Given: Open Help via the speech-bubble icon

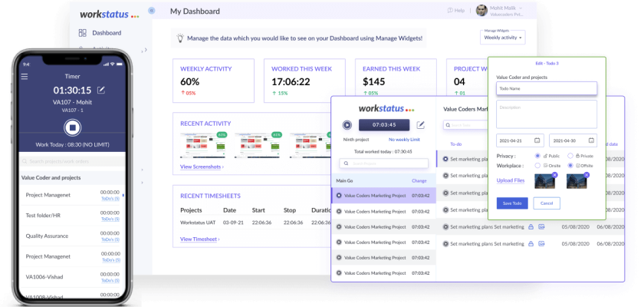Looking at the screenshot, I should click(x=450, y=10).
